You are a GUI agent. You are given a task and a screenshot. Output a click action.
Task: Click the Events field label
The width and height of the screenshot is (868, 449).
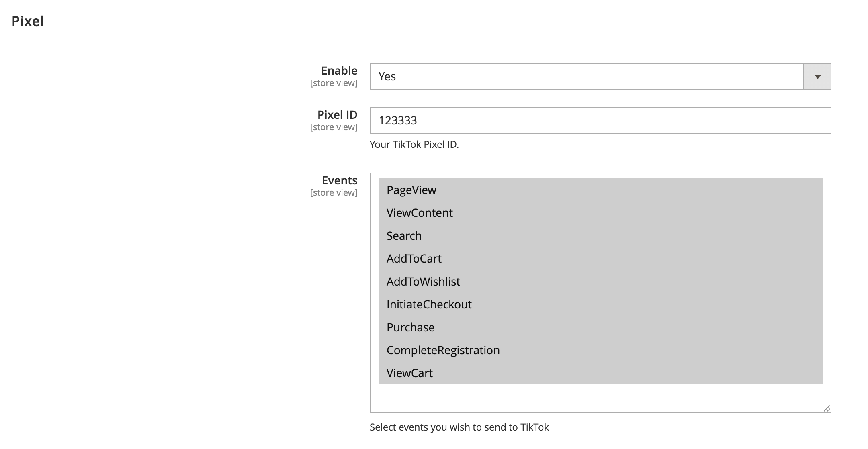(x=339, y=180)
